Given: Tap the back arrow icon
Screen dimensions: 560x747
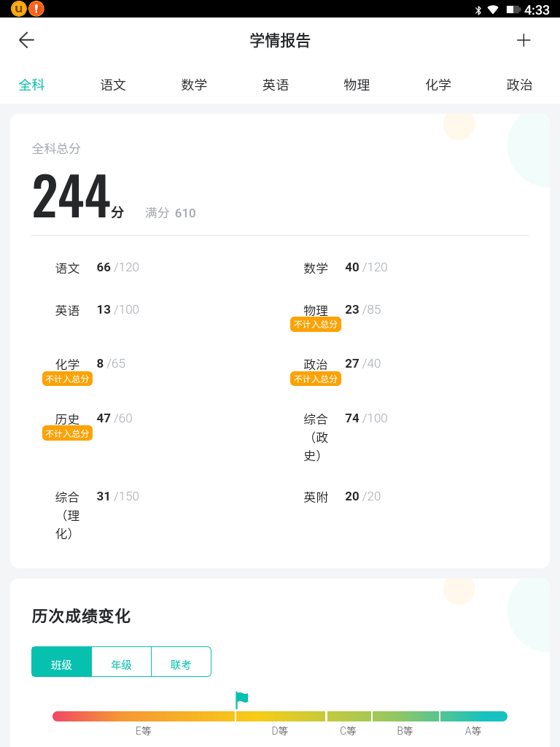Looking at the screenshot, I should click(x=26, y=40).
